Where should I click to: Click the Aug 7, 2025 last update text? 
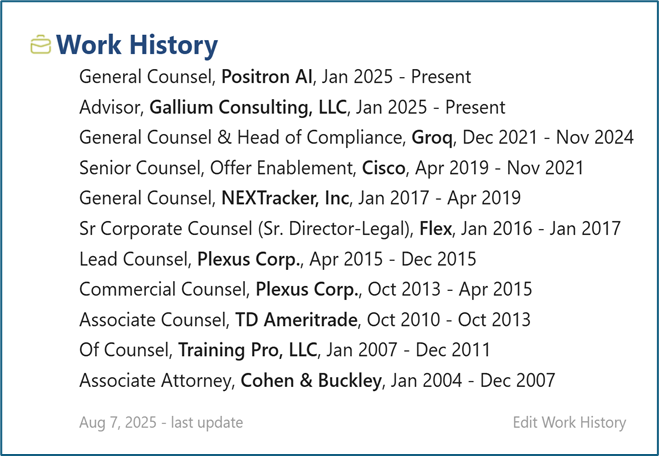[x=161, y=422]
